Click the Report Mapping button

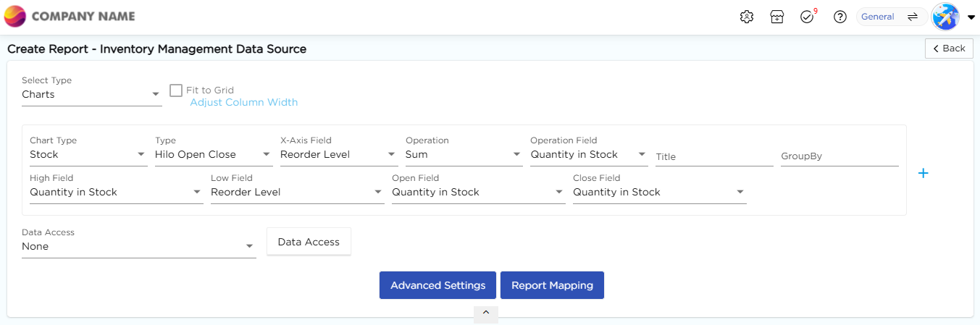pos(552,285)
